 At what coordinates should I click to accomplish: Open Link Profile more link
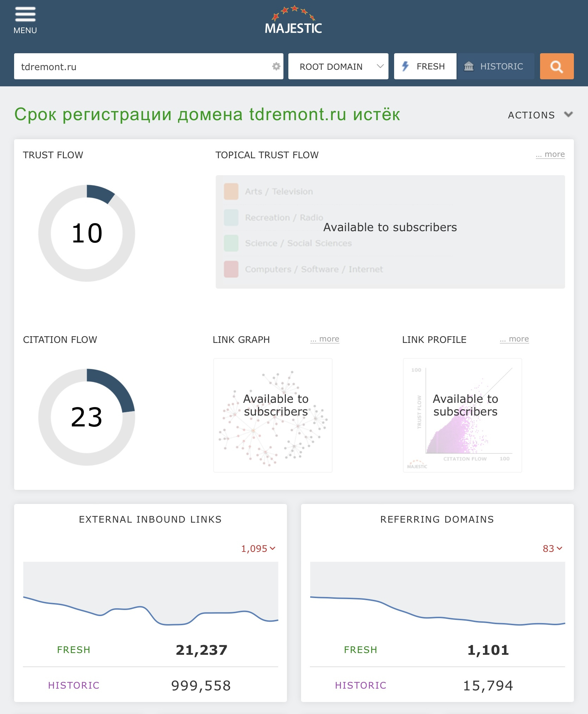tap(514, 339)
